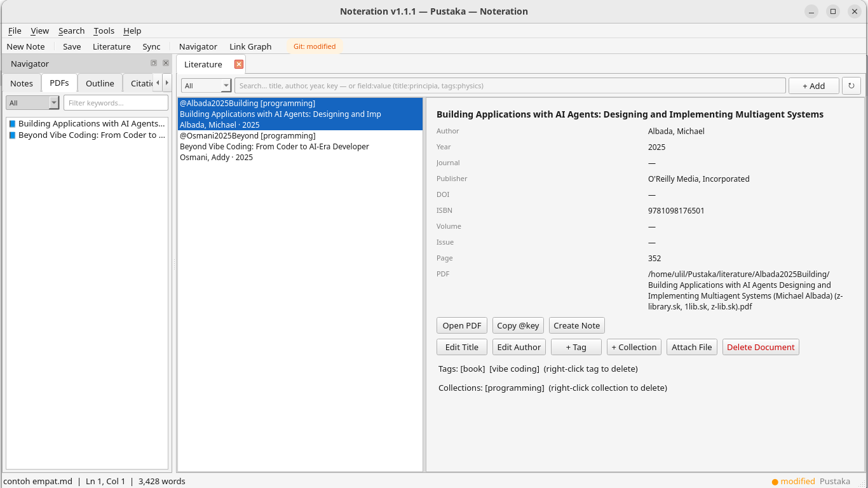868x488 pixels.
Task: Open the View menu
Action: [x=39, y=30]
